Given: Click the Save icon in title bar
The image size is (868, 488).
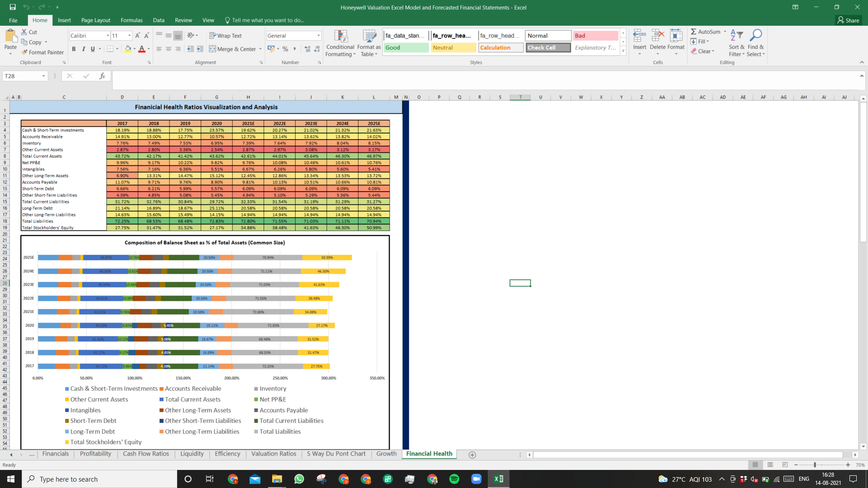Looking at the screenshot, I should coord(12,7).
